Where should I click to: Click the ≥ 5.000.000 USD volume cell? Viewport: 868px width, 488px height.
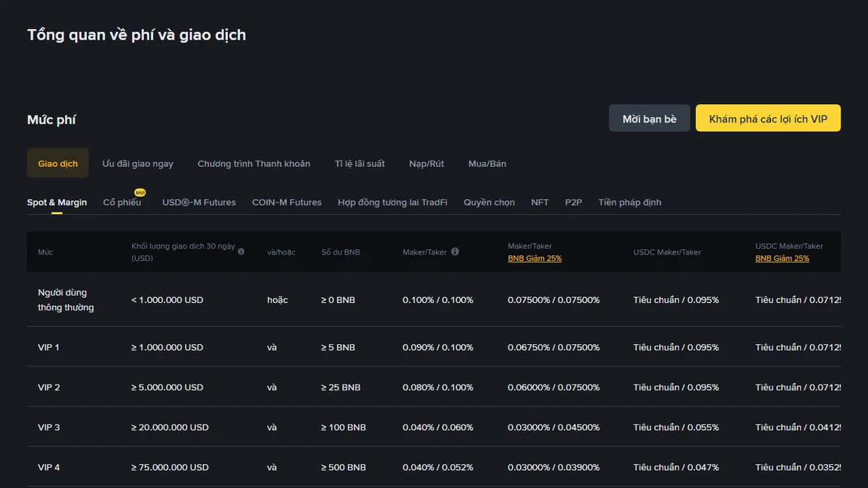click(167, 388)
